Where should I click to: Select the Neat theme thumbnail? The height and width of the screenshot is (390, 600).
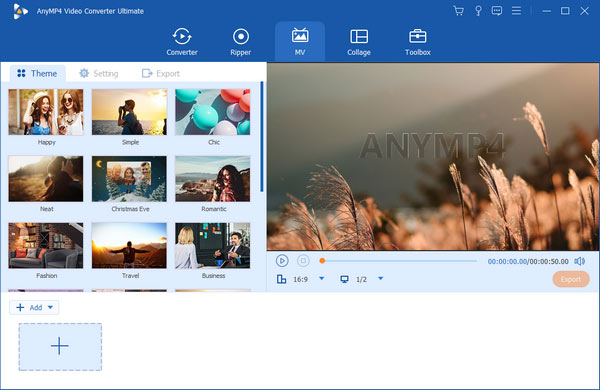(x=46, y=179)
